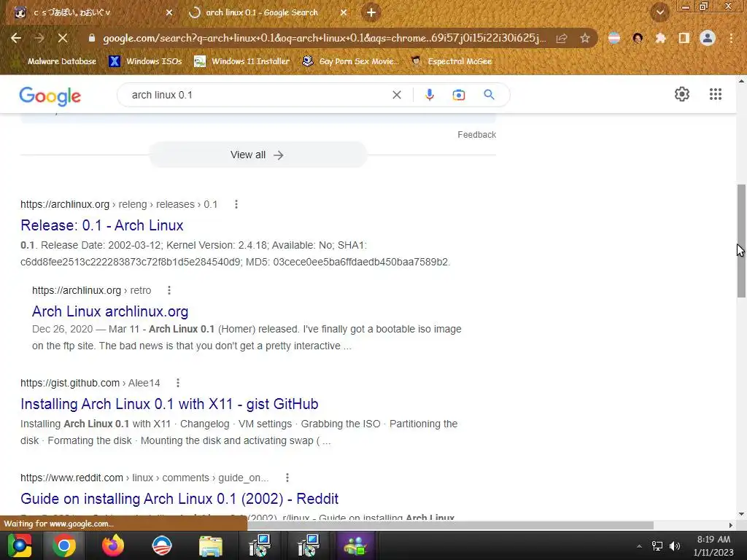This screenshot has width=747, height=560.
Task: Click the 'https://gist.github.com › Alee14' breadcrumb
Action: click(90, 383)
